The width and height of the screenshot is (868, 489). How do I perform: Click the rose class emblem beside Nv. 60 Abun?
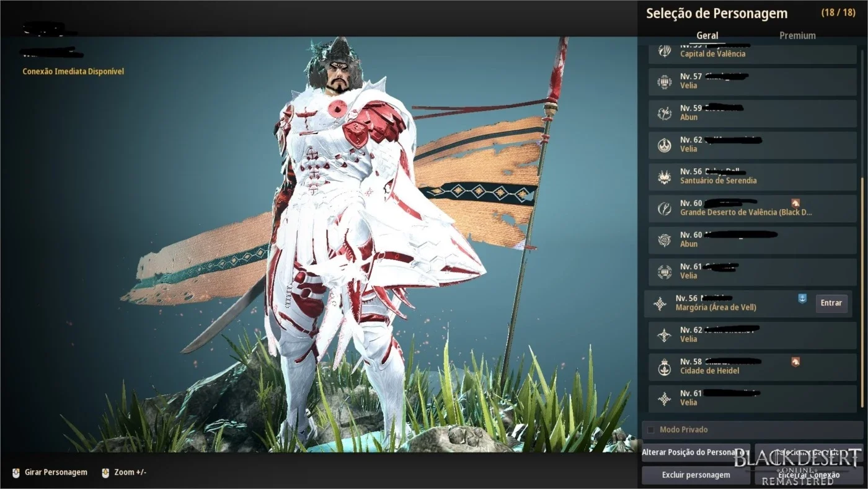pyautogui.click(x=664, y=240)
